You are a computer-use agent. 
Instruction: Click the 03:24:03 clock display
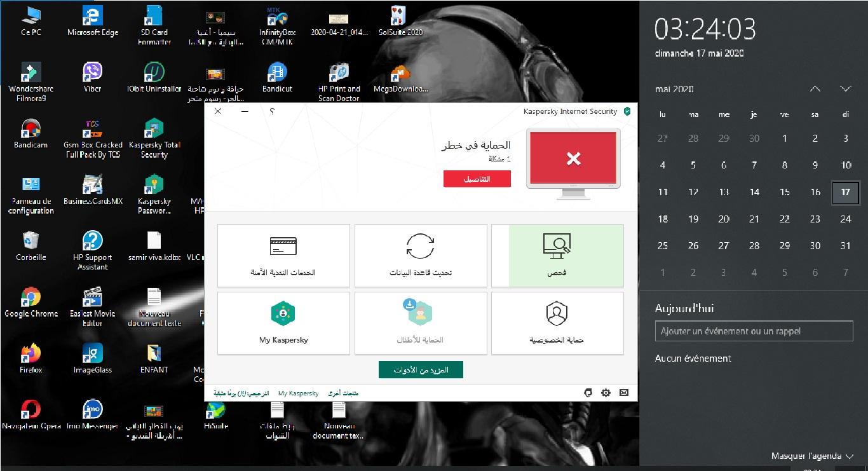click(705, 29)
